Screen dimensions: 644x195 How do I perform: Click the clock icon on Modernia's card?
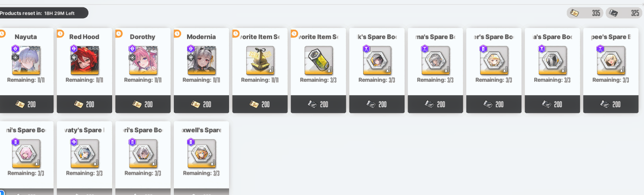tap(177, 33)
